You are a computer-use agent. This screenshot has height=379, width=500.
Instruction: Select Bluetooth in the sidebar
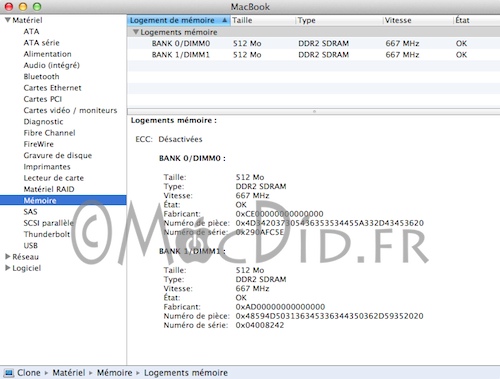pyautogui.click(x=41, y=77)
